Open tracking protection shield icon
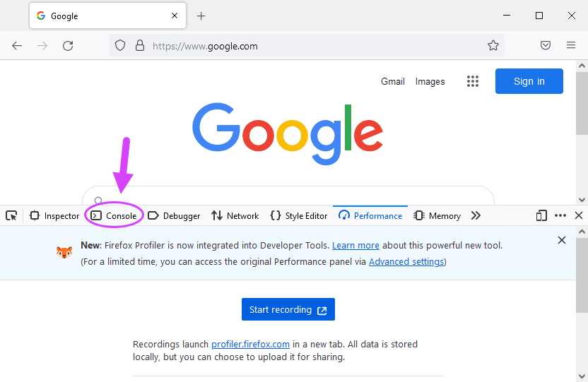Screen dimensions: 588x382 point(120,46)
